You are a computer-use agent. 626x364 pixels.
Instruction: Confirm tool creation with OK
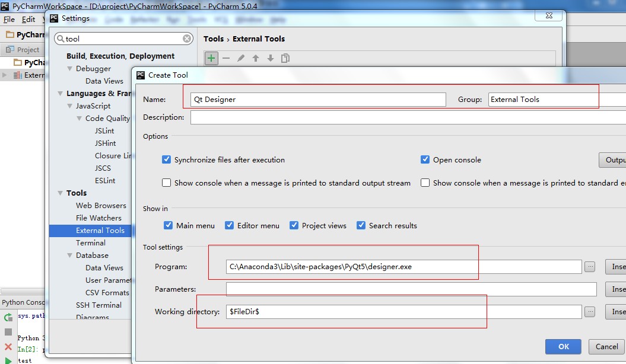pos(563,346)
